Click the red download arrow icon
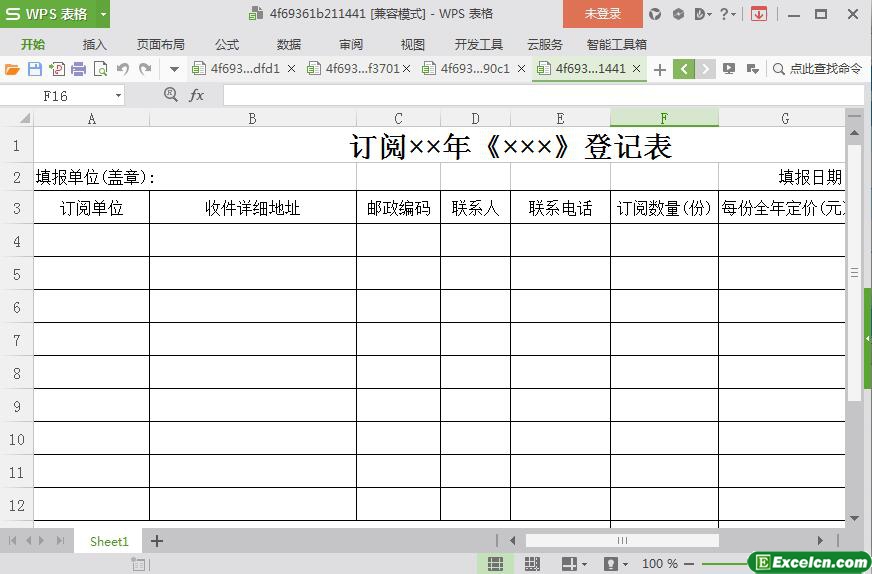 759,14
